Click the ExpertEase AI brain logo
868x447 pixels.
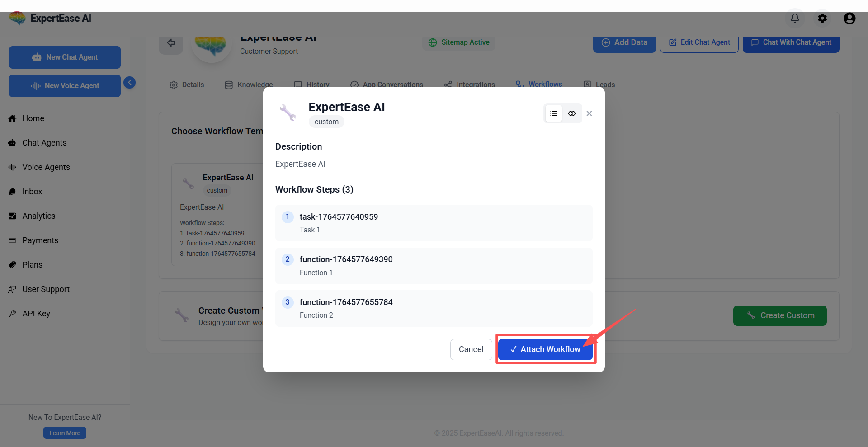(x=18, y=18)
